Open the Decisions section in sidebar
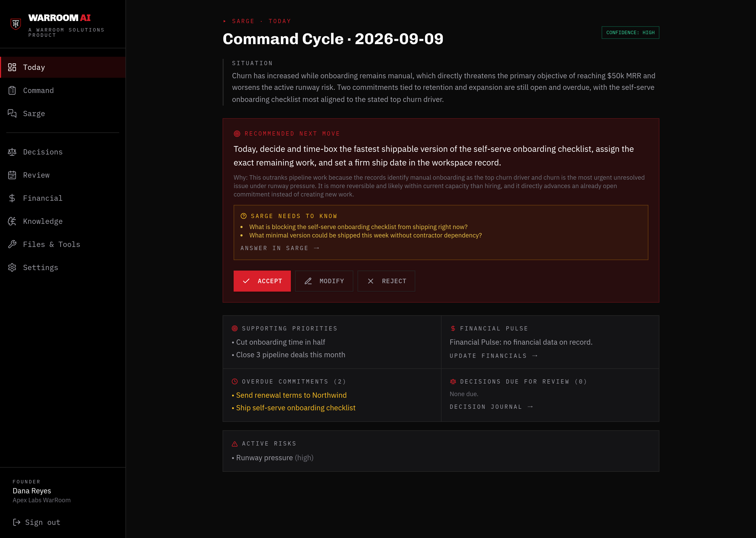Viewport: 756px width, 538px height. tap(63, 152)
